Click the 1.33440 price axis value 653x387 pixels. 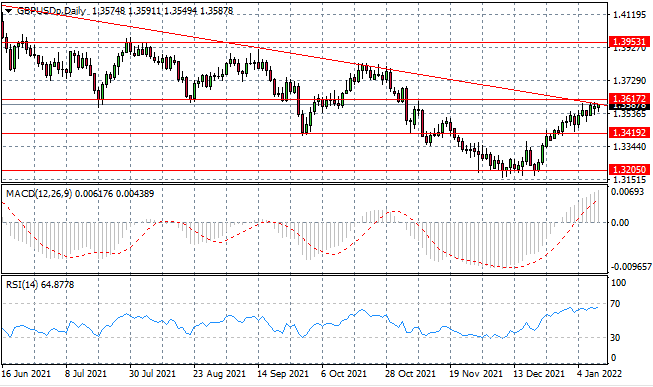click(x=629, y=147)
